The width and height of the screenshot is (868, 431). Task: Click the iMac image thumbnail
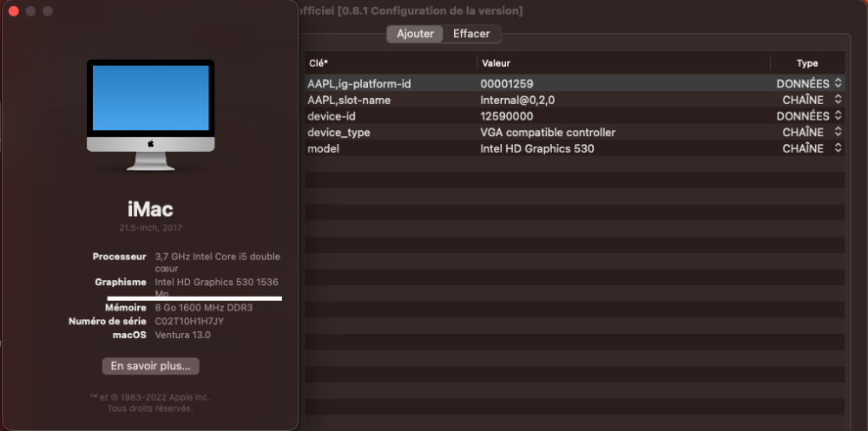click(x=150, y=115)
